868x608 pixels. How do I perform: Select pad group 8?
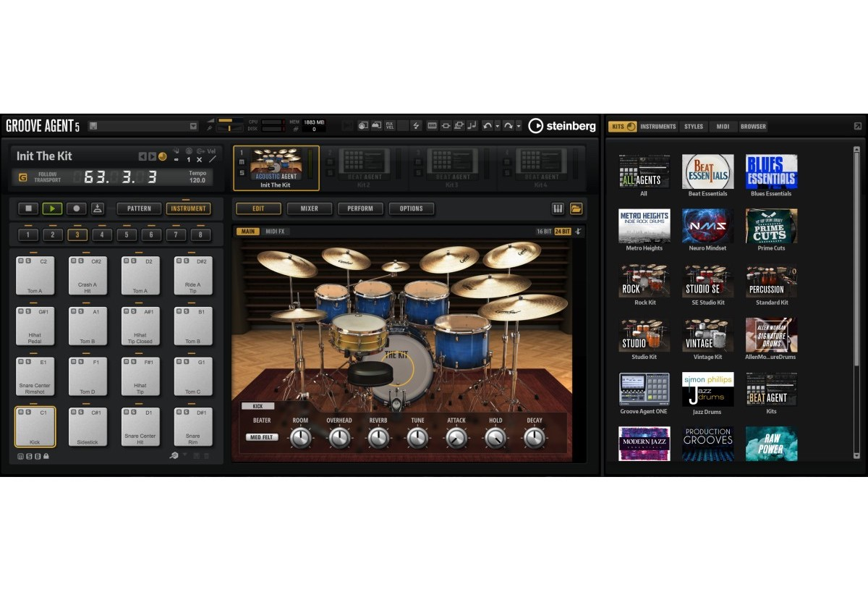click(x=200, y=235)
